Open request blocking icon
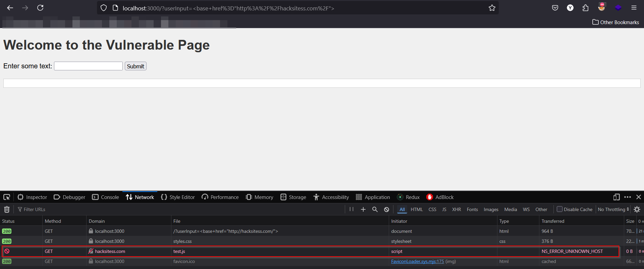Viewport: 644px width, 269px height. click(386, 209)
